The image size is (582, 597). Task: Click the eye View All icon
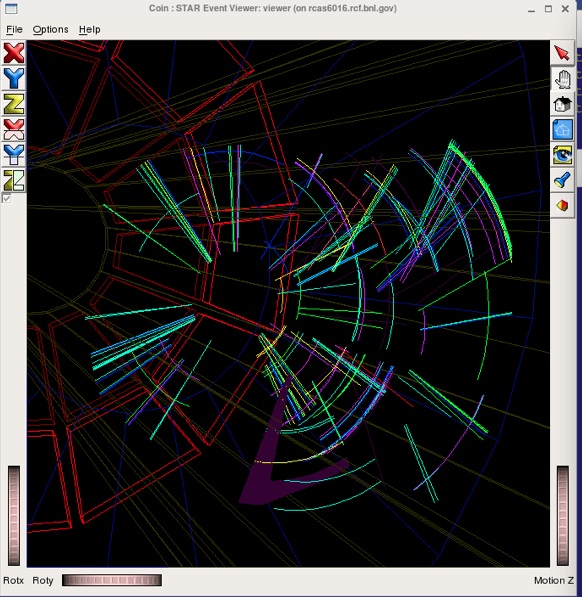[562, 155]
